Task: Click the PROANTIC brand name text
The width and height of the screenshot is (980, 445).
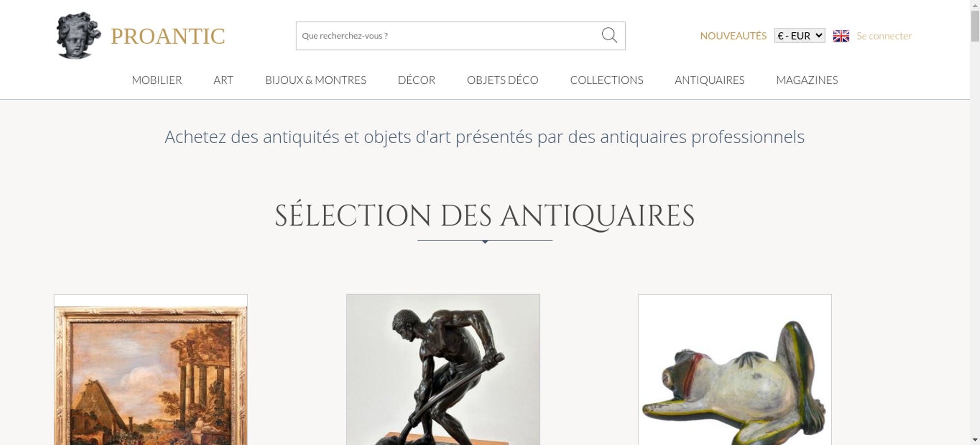Action: pyautogui.click(x=168, y=36)
